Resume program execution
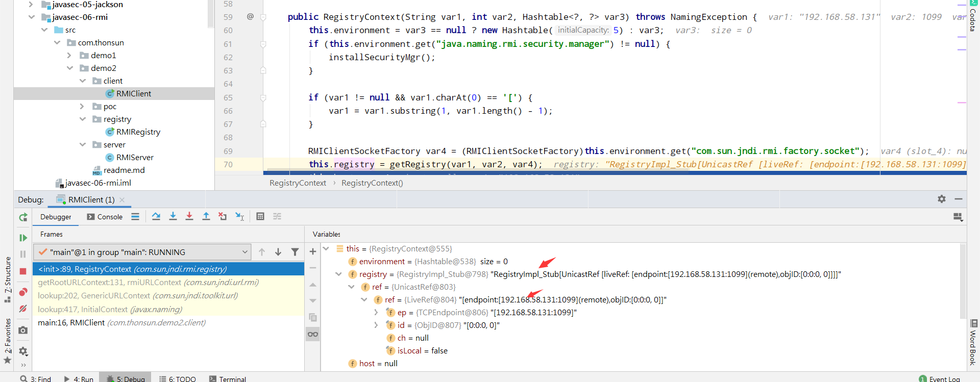Viewport: 980px width, 382px height. [x=23, y=238]
